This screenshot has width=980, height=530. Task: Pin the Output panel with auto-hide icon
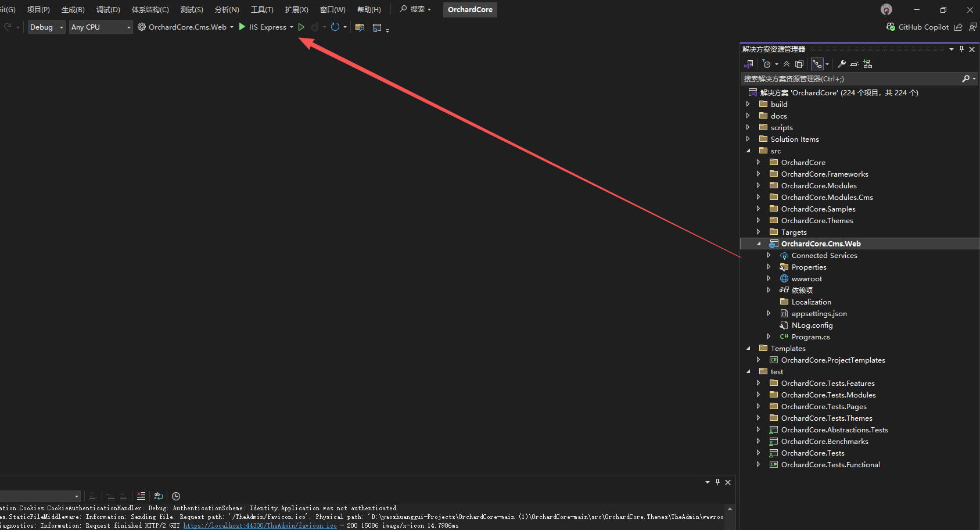click(x=717, y=482)
